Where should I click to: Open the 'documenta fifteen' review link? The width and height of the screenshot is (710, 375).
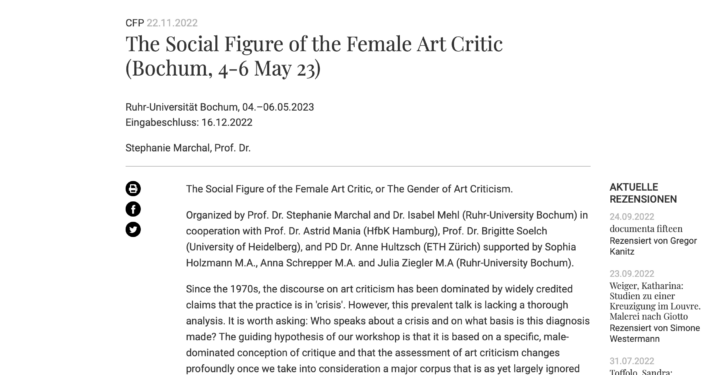(646, 229)
